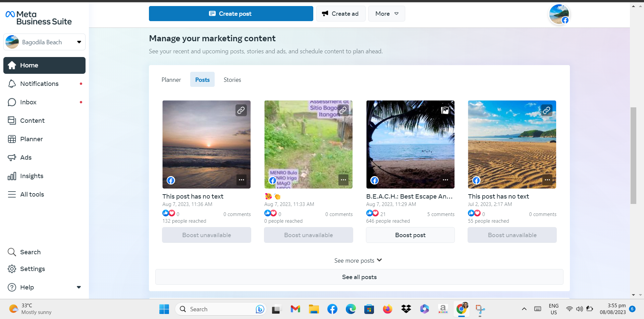Open three-dot menu on the grassy post
Image resolution: width=644 pixels, height=319 pixels.
point(343,180)
